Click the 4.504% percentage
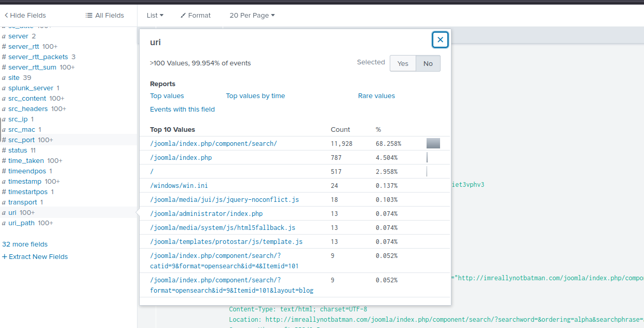644x328 pixels. pos(387,158)
